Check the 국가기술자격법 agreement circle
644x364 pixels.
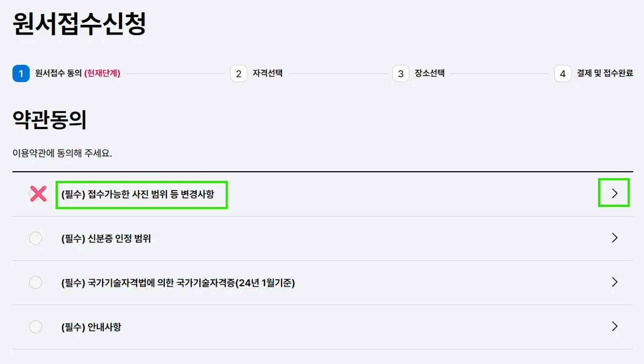(36, 282)
